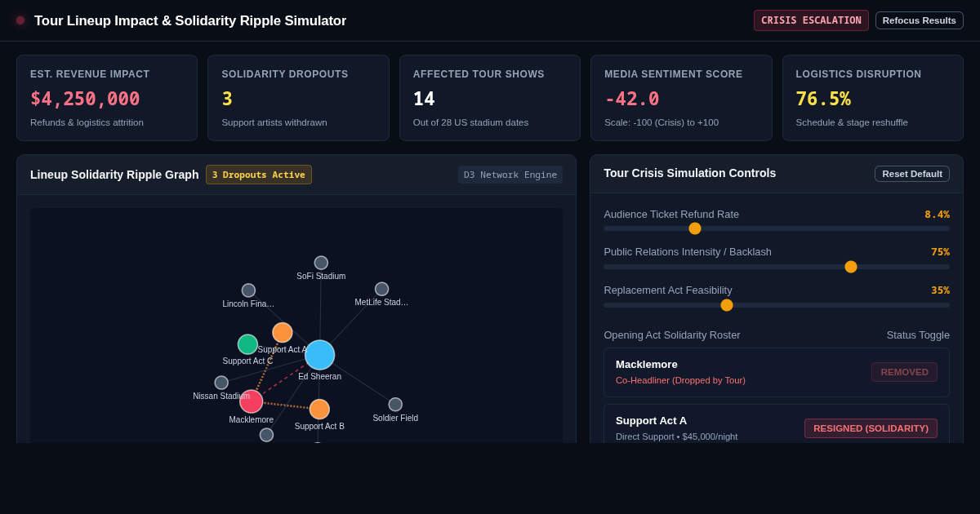
Task: Click 'Refunds & logistics attrition' caption
Action: 87,122
